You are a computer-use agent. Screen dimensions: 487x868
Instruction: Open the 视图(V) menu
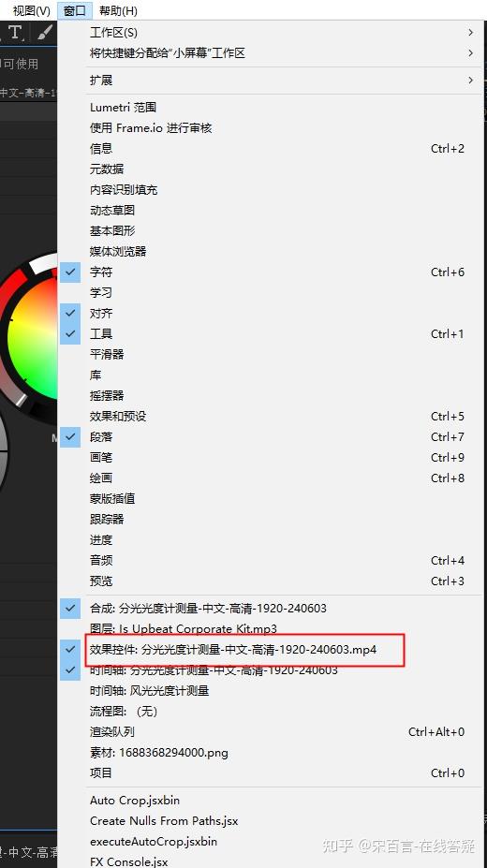pos(32,10)
